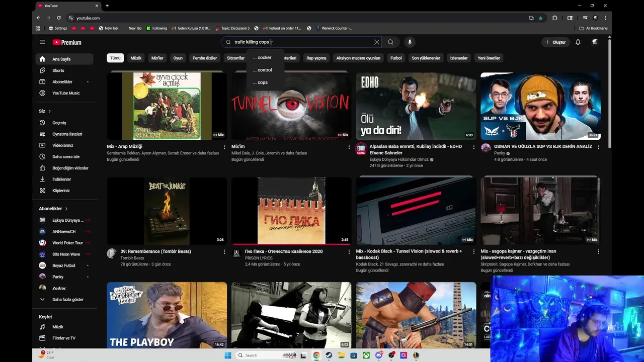Click inside the search input field
The width and height of the screenshot is (644, 362).
301,42
